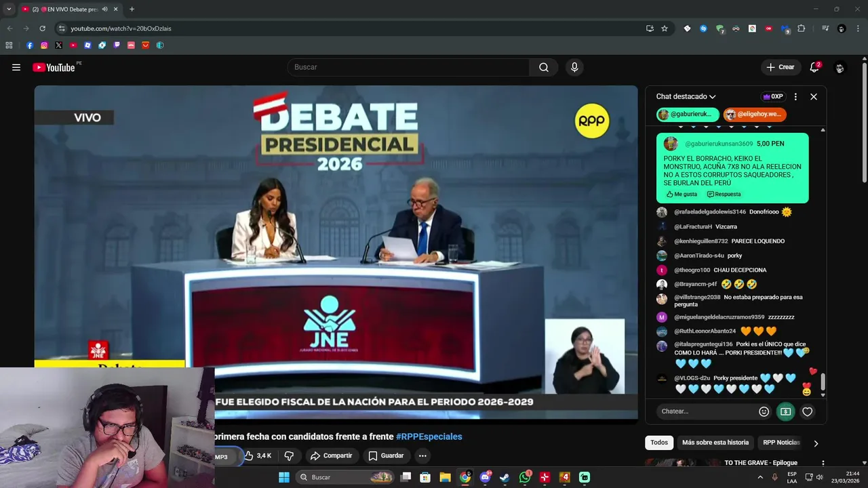Click the Guardar save button

click(x=386, y=455)
